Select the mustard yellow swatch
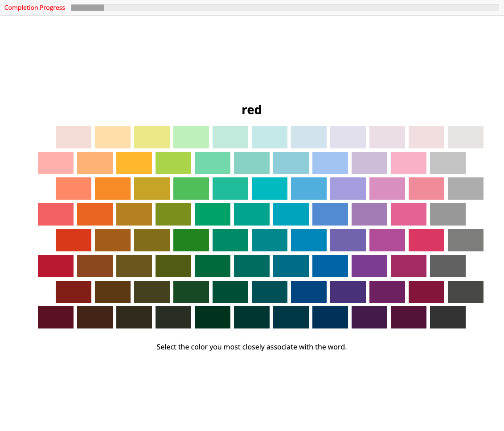Image resolution: width=504 pixels, height=431 pixels. tap(152, 189)
